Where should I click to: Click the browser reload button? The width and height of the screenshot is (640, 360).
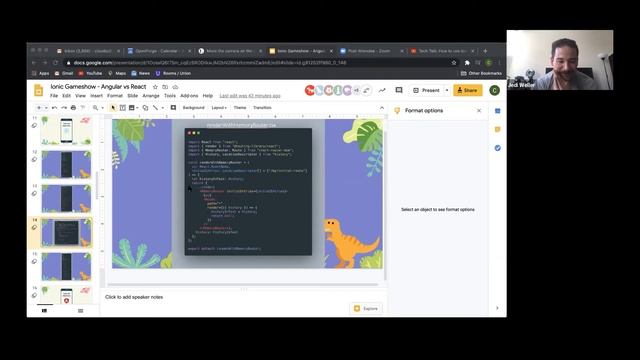(x=56, y=63)
